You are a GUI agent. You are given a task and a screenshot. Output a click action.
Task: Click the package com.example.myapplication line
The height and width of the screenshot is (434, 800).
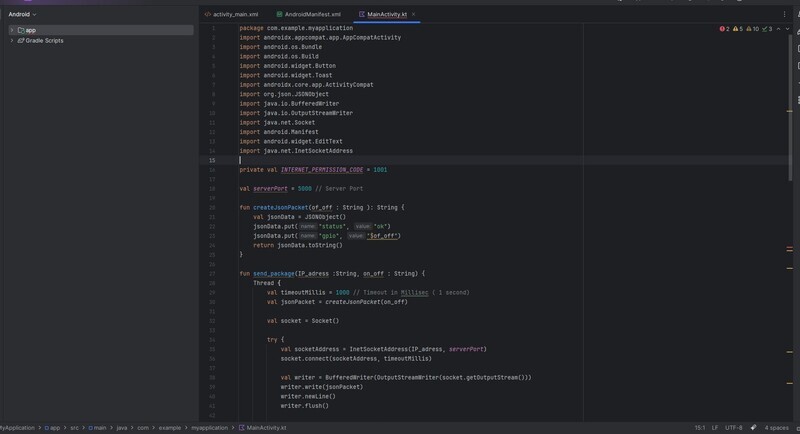point(296,28)
